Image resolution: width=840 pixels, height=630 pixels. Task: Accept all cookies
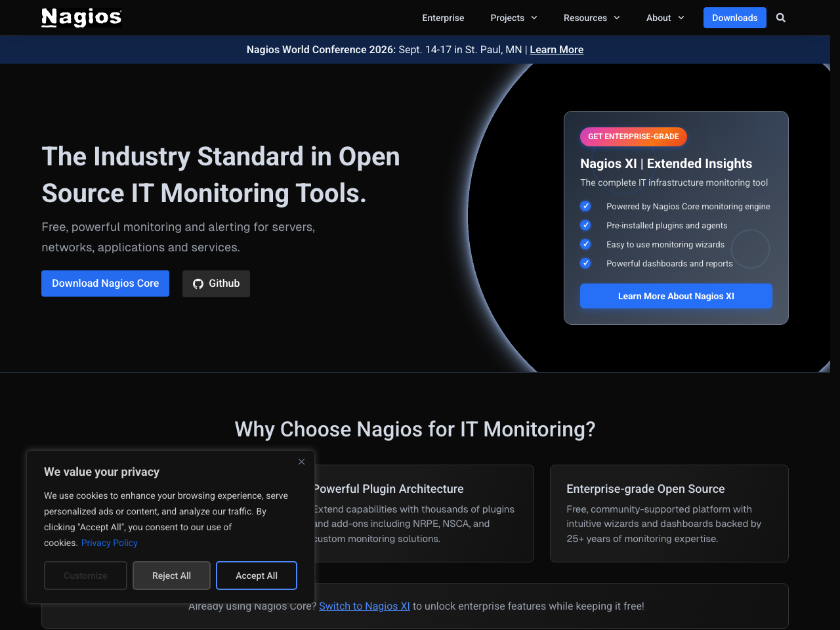coord(257,576)
